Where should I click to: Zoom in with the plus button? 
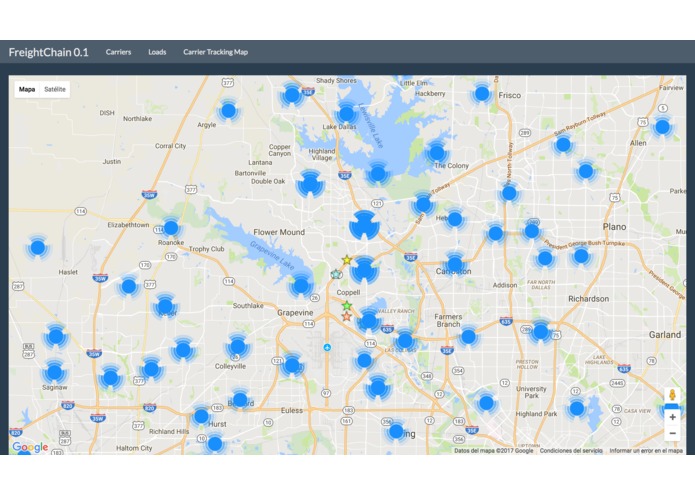(672, 417)
